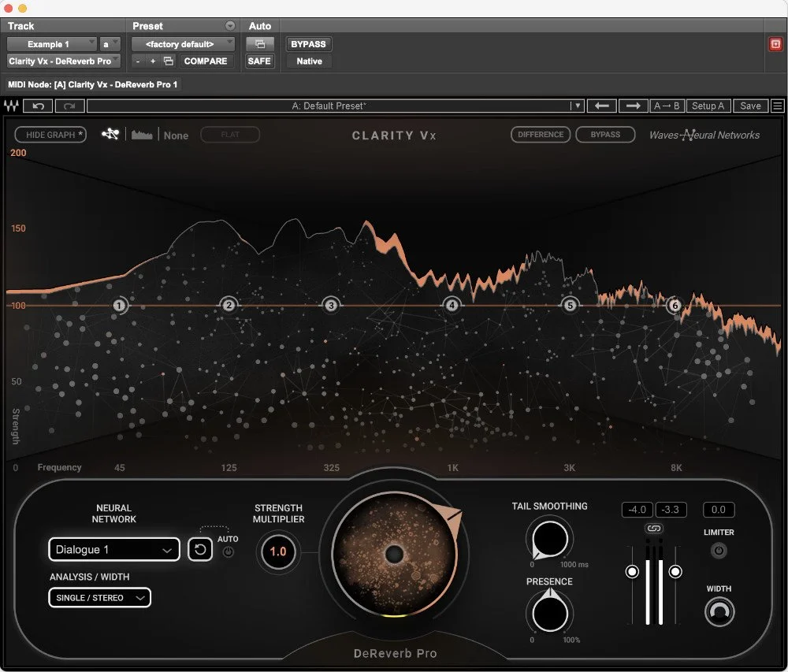Click the Preset header label
The image size is (788, 672).
pyautogui.click(x=147, y=26)
